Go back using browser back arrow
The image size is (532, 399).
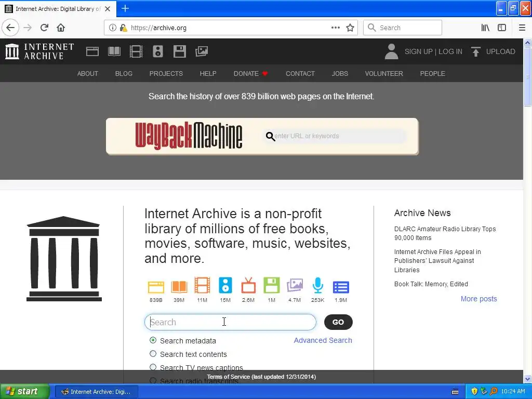[10, 28]
